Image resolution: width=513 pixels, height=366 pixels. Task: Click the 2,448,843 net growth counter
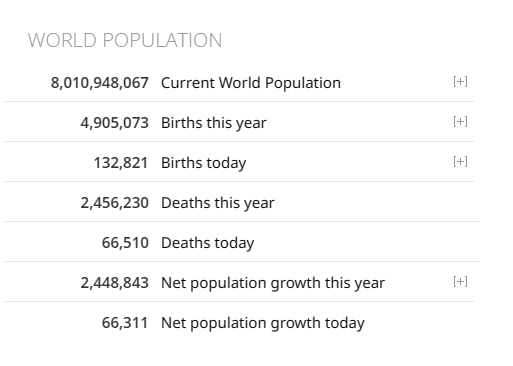coord(115,283)
